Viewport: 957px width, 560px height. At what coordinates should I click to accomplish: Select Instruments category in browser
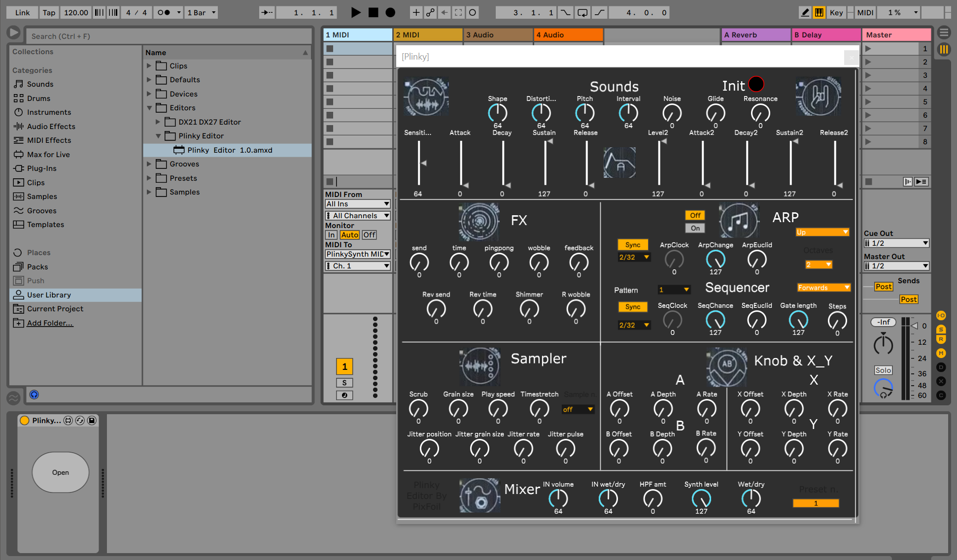[49, 112]
